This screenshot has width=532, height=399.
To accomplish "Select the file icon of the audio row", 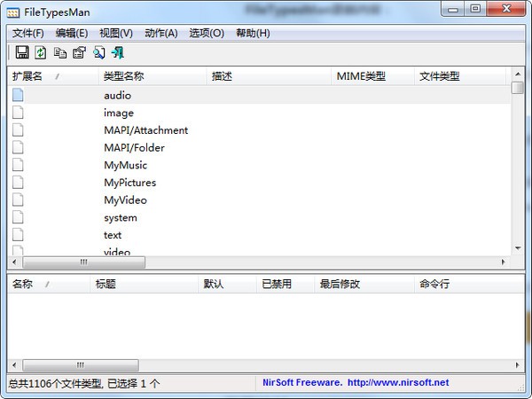I will tap(18, 95).
